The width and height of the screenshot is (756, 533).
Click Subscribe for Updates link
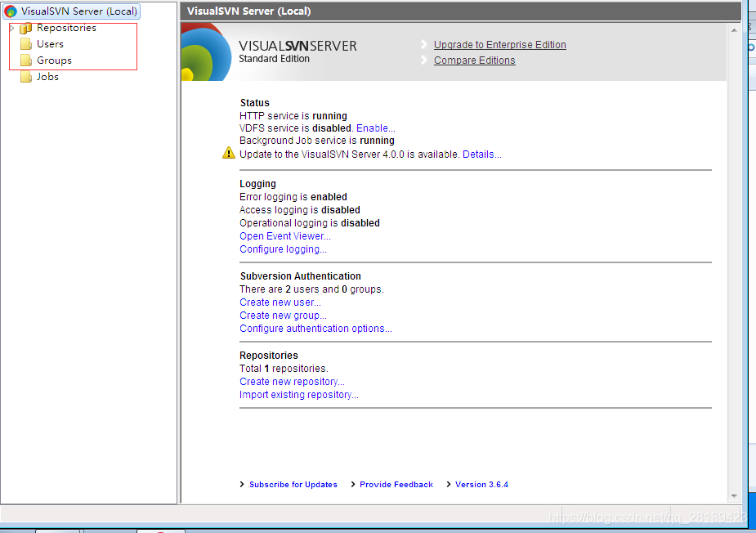click(x=293, y=485)
